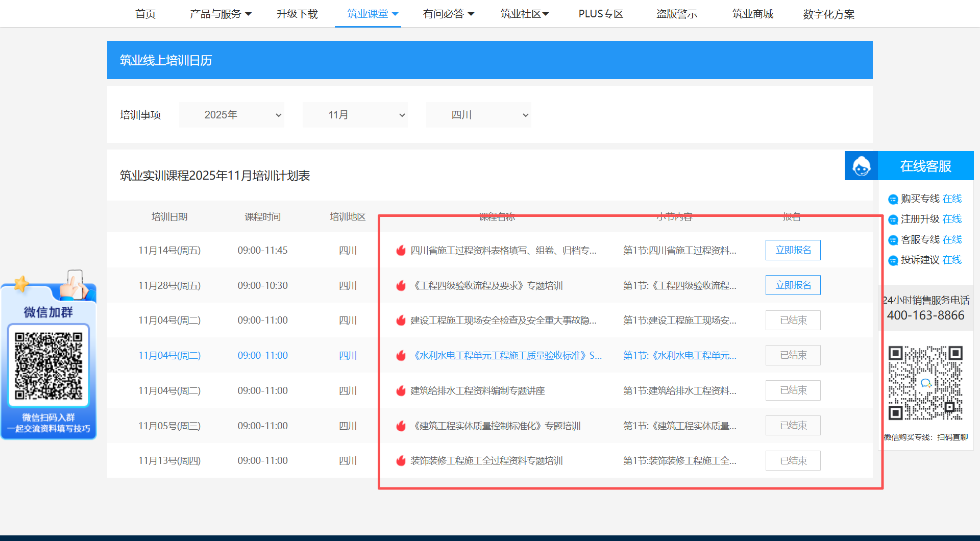Click the flame icon beside 装饰装修工程施工全过程资料专题培训
The width and height of the screenshot is (980, 541).
pyautogui.click(x=401, y=461)
